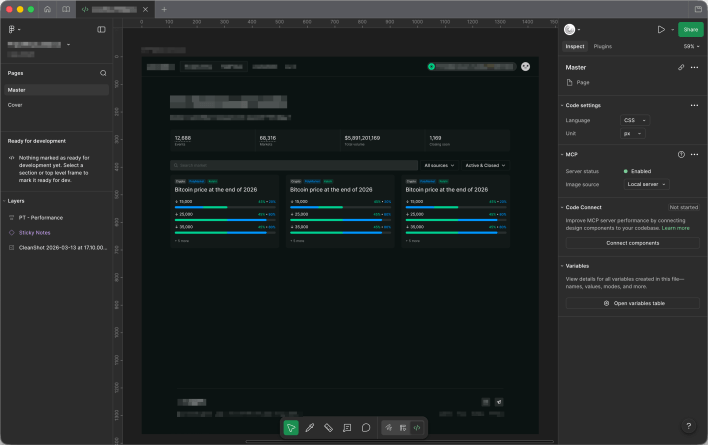Copy link to Master page
Screen dimensions: 708x445
tap(681, 67)
